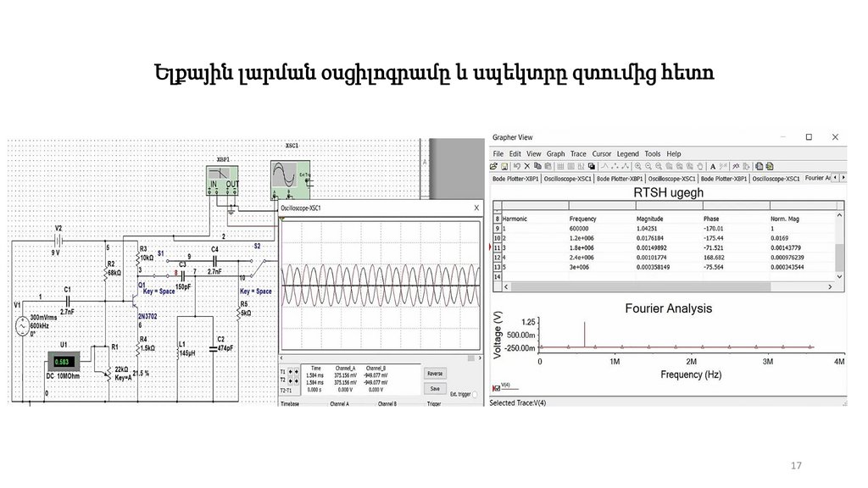This screenshot has width=868, height=488.
Task: Click the oscilloscope horizontal scroll thumb
Action: 471,358
